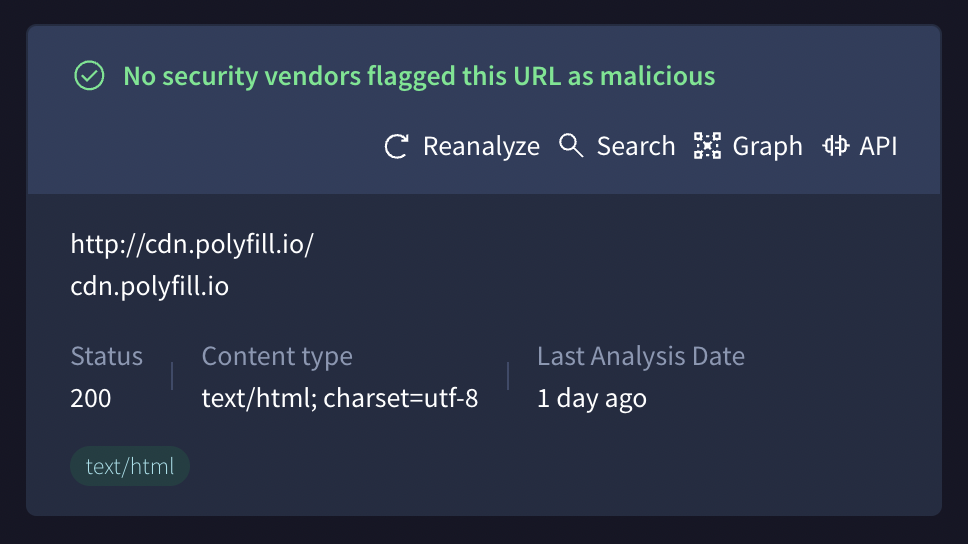This screenshot has height=544, width=968.
Task: Click the Search magnifying glass icon
Action: click(571, 146)
